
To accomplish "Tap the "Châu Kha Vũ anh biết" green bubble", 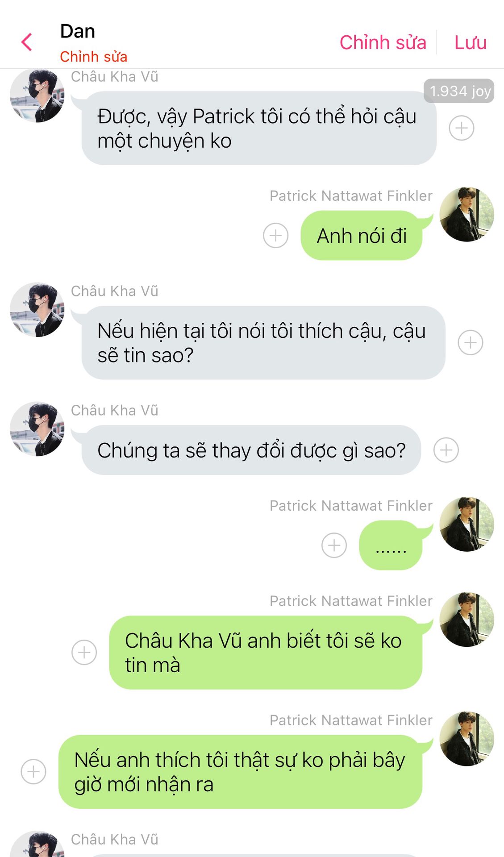I will [x=265, y=652].
